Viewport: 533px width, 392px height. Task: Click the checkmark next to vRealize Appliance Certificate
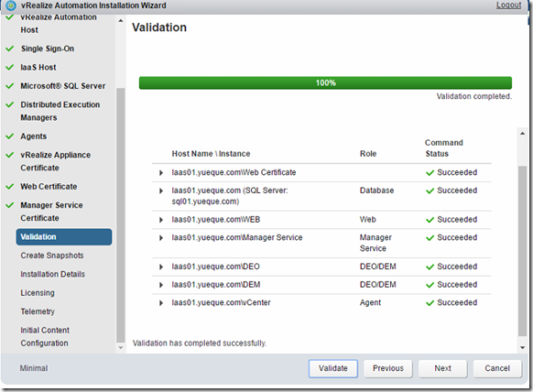10,155
